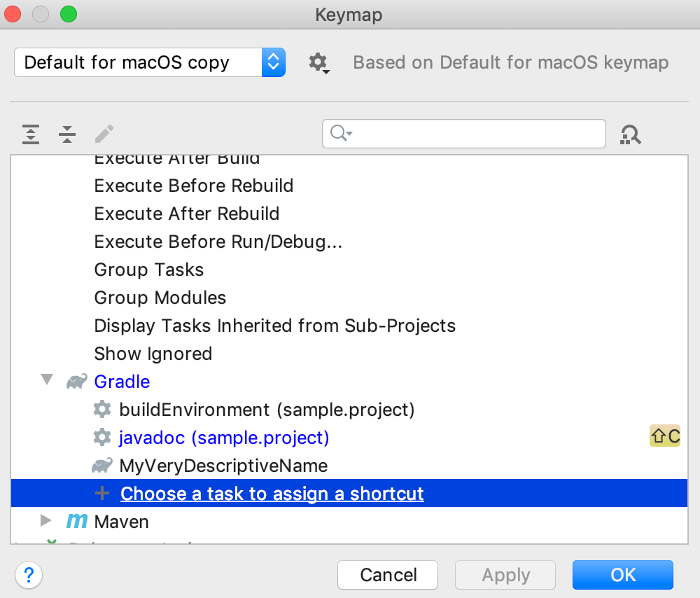Open the keymap selector dropdown
This screenshot has height=598, width=700.
tap(274, 62)
